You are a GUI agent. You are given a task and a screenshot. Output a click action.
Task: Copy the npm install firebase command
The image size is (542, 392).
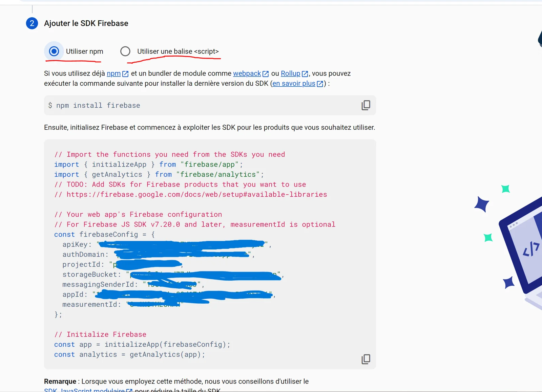[366, 105]
